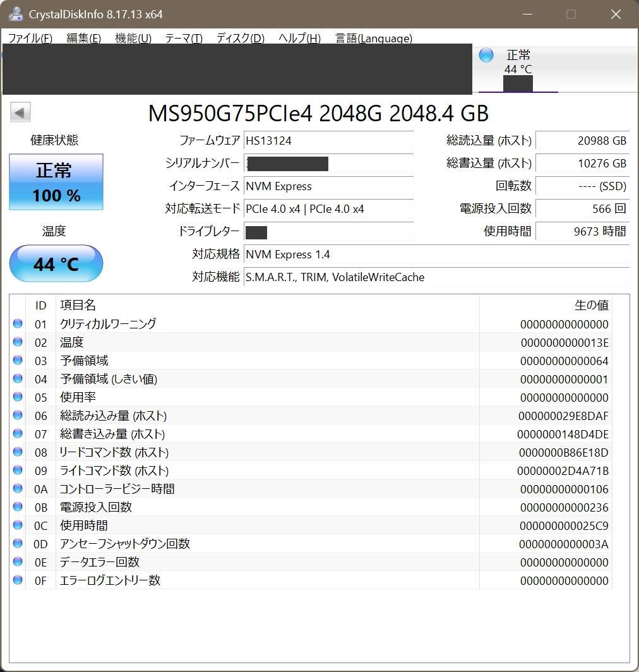
Task: Click the blue indicator for アンセーフシャットダウン回数 row
Action: pyautogui.click(x=18, y=544)
